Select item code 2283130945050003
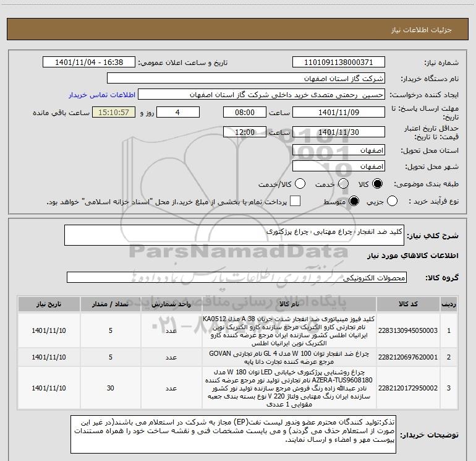476x461 pixels. pos(408,330)
